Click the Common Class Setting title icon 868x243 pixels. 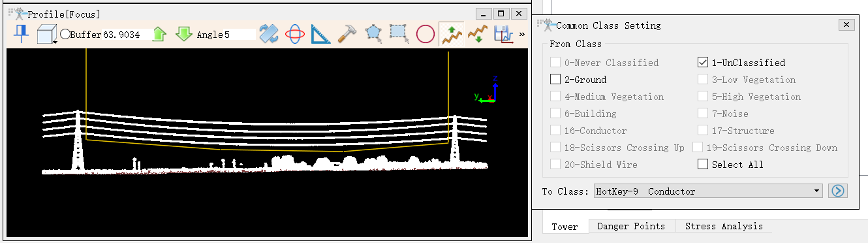(x=546, y=25)
